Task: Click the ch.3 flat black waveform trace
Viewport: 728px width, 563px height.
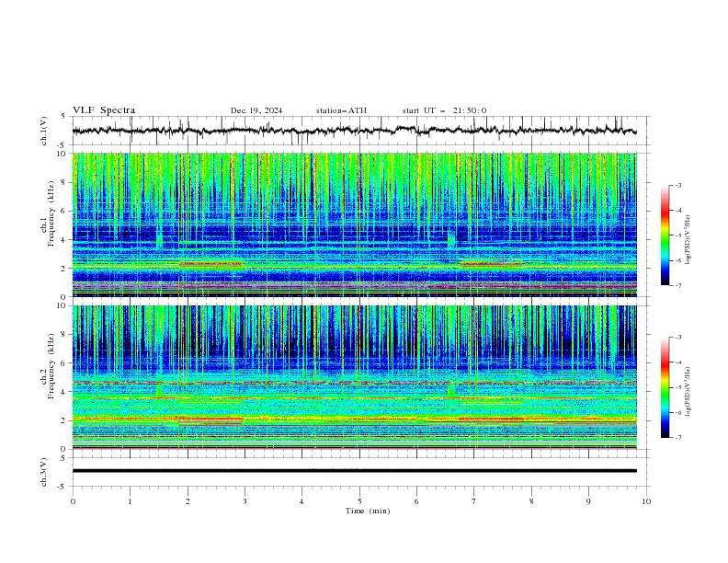Action: pos(354,471)
